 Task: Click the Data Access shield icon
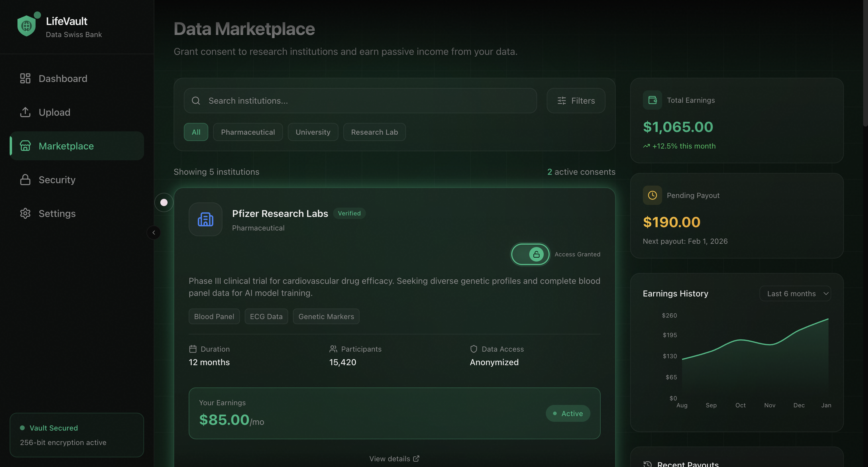[x=473, y=349]
